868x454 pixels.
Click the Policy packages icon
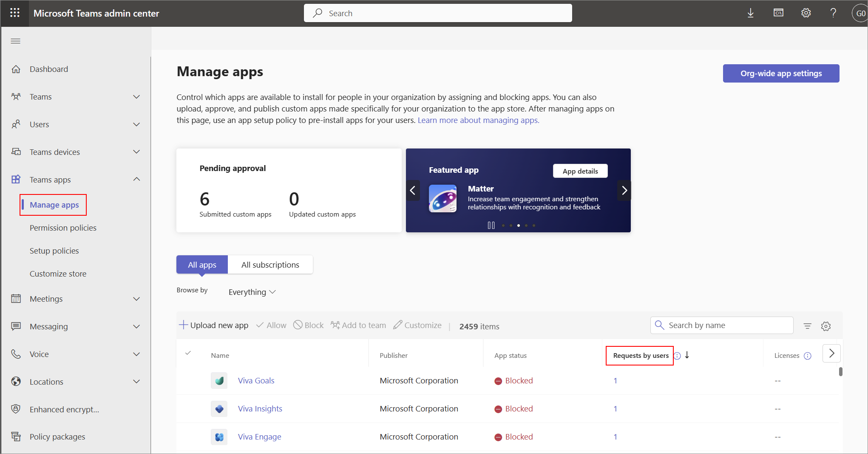click(x=16, y=437)
